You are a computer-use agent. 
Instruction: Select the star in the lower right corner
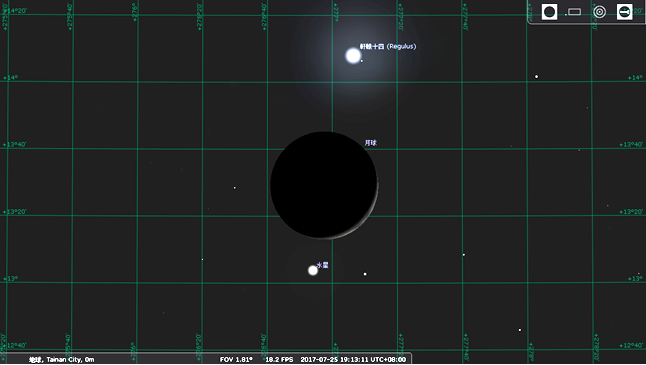pos(520,330)
